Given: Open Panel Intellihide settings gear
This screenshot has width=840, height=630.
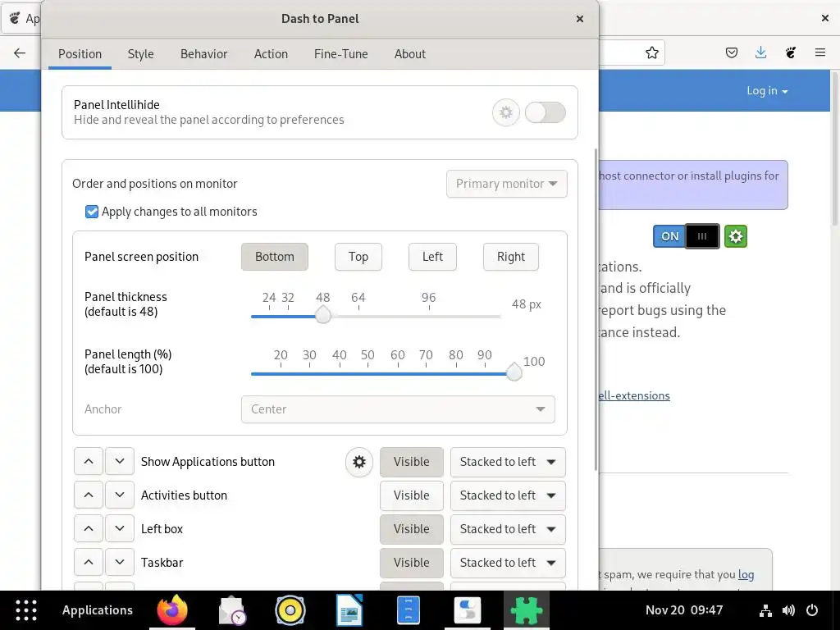Looking at the screenshot, I should (x=505, y=112).
